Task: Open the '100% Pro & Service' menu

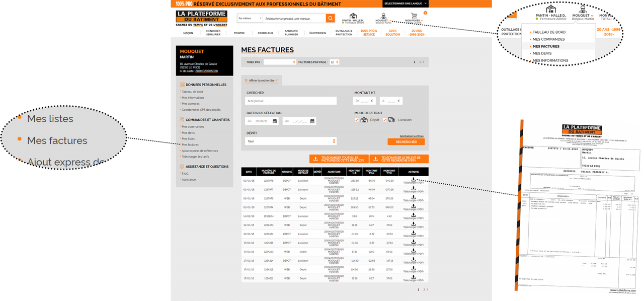Action: tap(369, 33)
